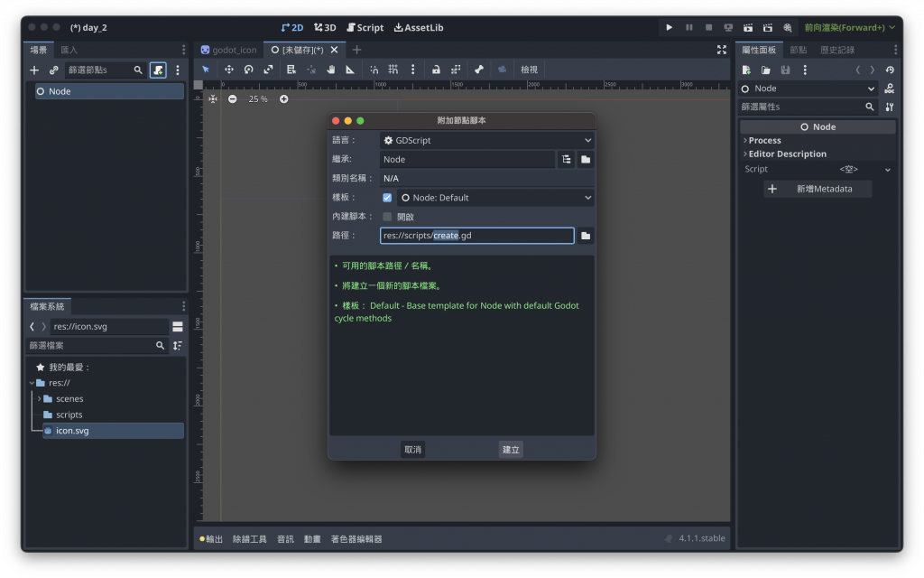Screen dimensions: 924x578
Task: Add a new child node
Action: (34, 70)
